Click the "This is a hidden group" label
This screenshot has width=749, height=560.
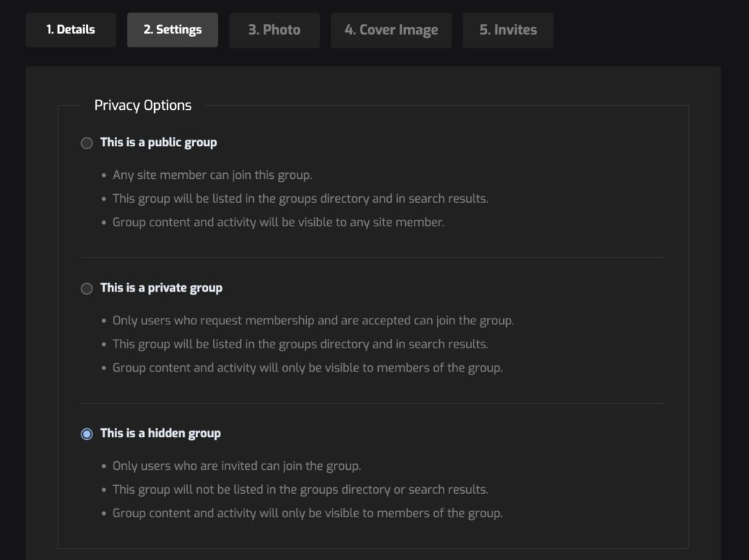161,433
